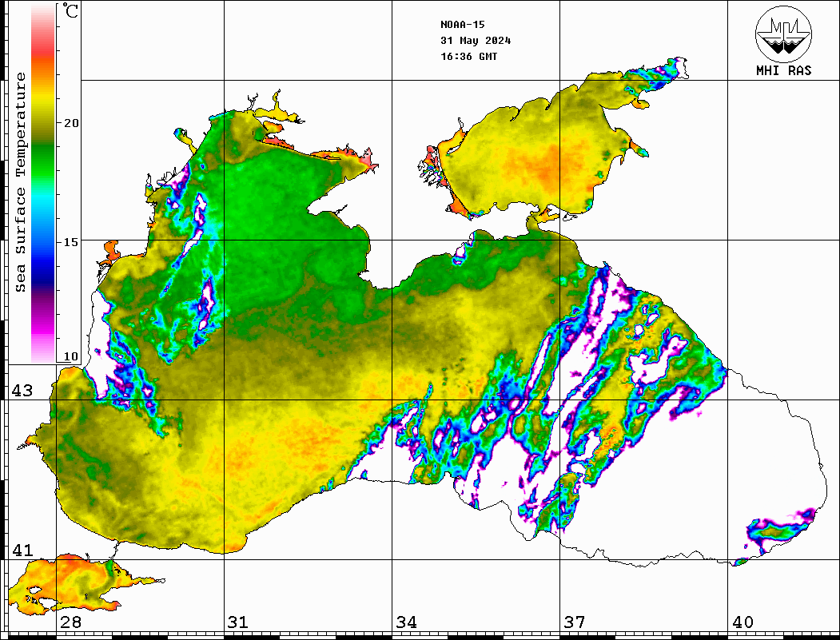
Task: Click the longitude label '37'
Action: [x=575, y=622]
